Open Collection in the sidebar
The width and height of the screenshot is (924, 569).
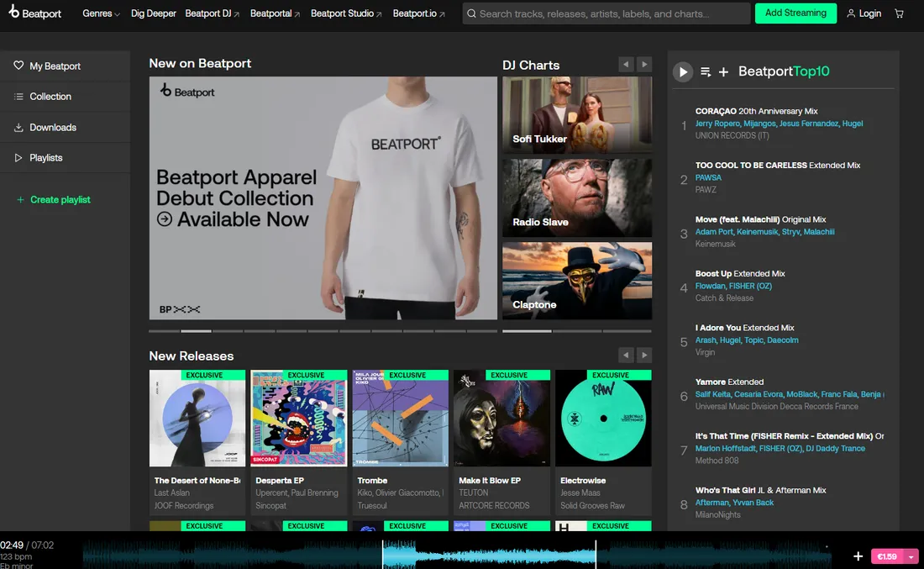(x=65, y=96)
